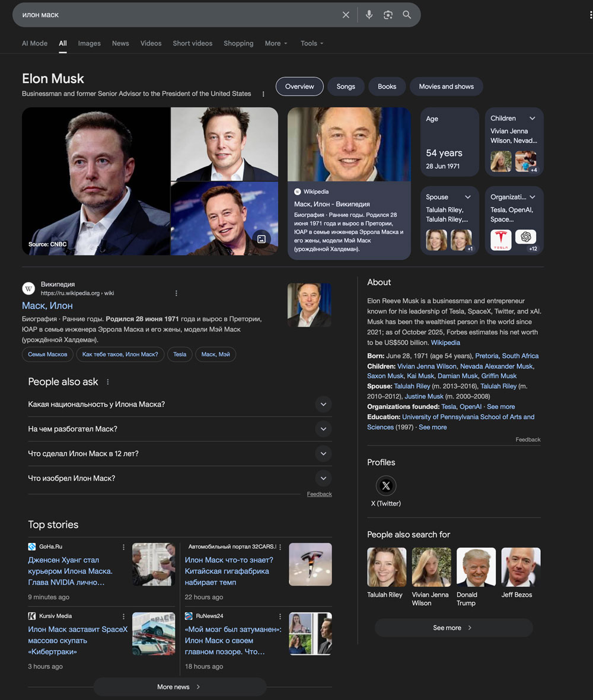Click the More news button
This screenshot has width=593, height=700.
tap(180, 686)
